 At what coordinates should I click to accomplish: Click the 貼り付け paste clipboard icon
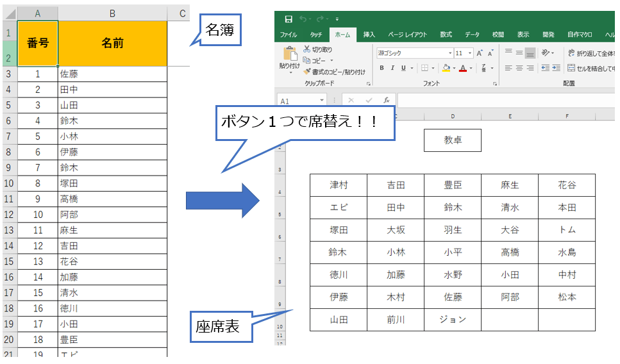coord(290,54)
